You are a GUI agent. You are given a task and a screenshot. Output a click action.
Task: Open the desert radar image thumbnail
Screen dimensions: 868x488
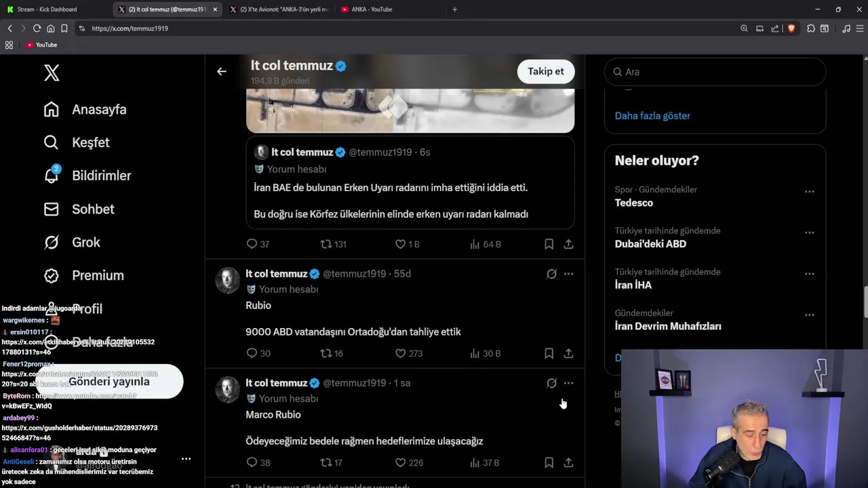pyautogui.click(x=410, y=110)
